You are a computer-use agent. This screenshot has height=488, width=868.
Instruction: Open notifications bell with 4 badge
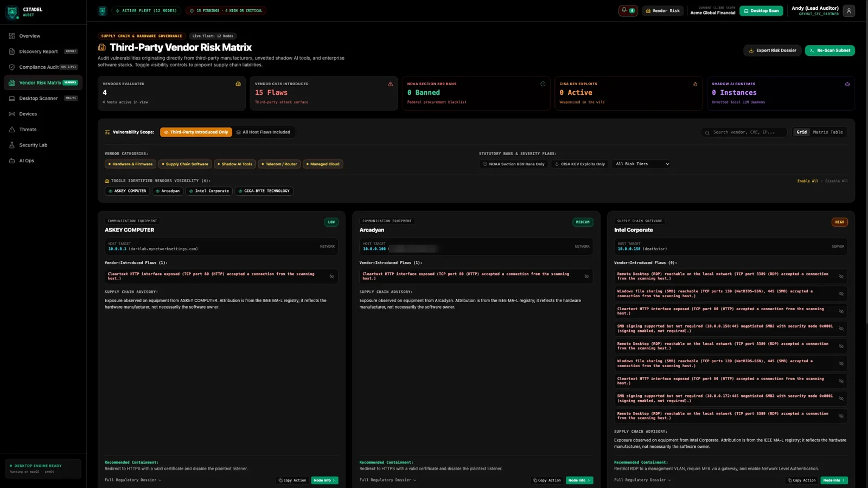pyautogui.click(x=628, y=11)
